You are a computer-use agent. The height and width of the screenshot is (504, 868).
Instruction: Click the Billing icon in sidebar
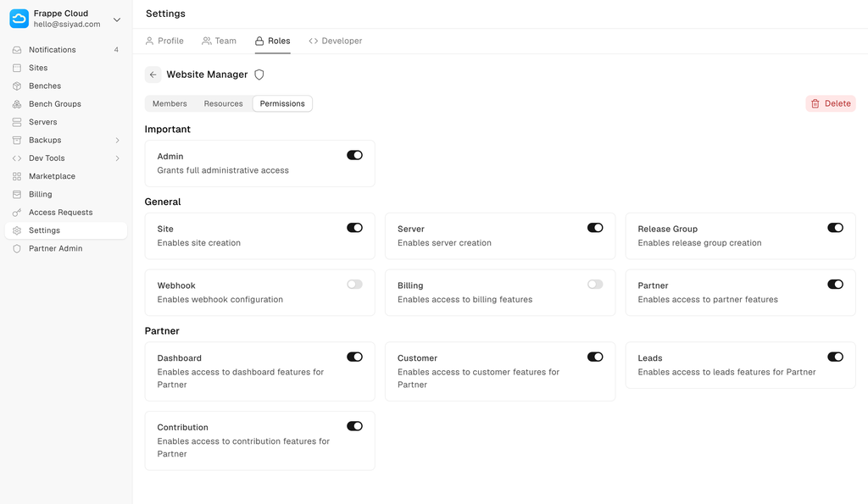click(x=17, y=195)
